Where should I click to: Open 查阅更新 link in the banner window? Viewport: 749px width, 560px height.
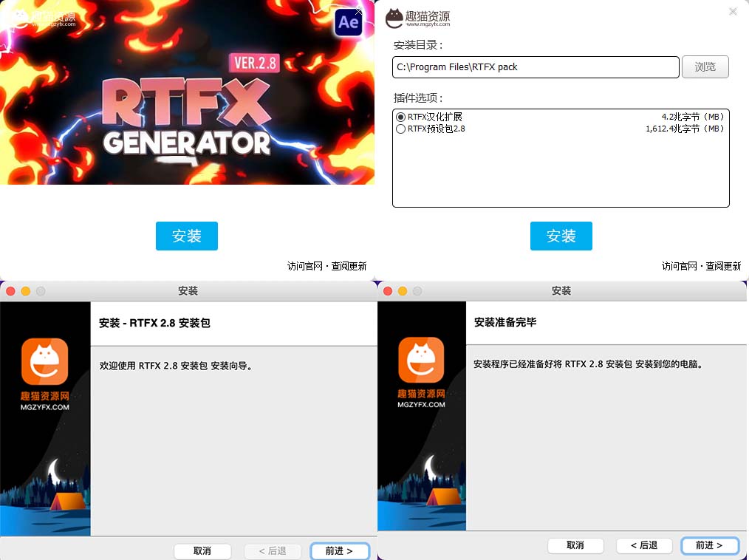click(x=349, y=266)
